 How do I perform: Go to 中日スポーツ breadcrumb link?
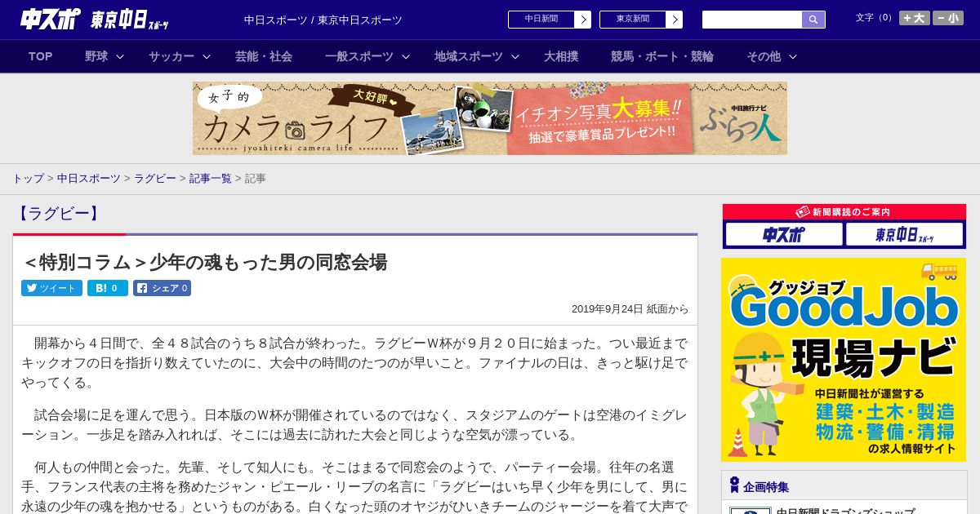click(x=88, y=178)
